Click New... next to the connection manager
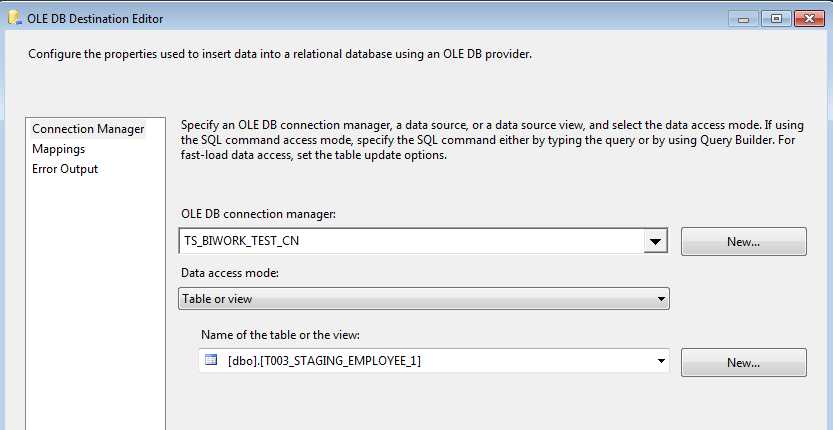Viewport: 833px width, 430px height. (x=743, y=241)
